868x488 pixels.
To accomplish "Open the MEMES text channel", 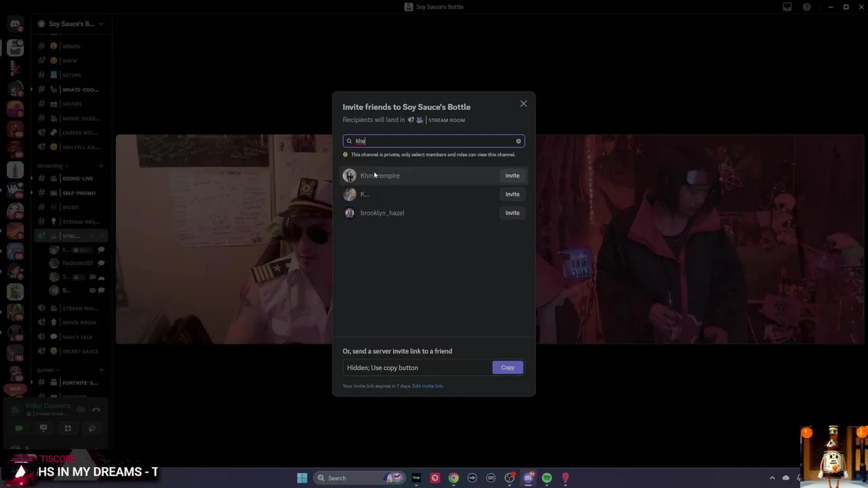I will pos(71,46).
